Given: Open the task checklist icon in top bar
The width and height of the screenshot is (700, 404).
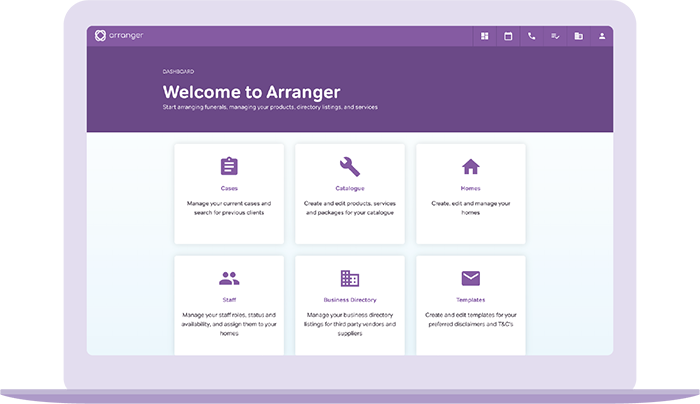Looking at the screenshot, I should pos(555,36).
